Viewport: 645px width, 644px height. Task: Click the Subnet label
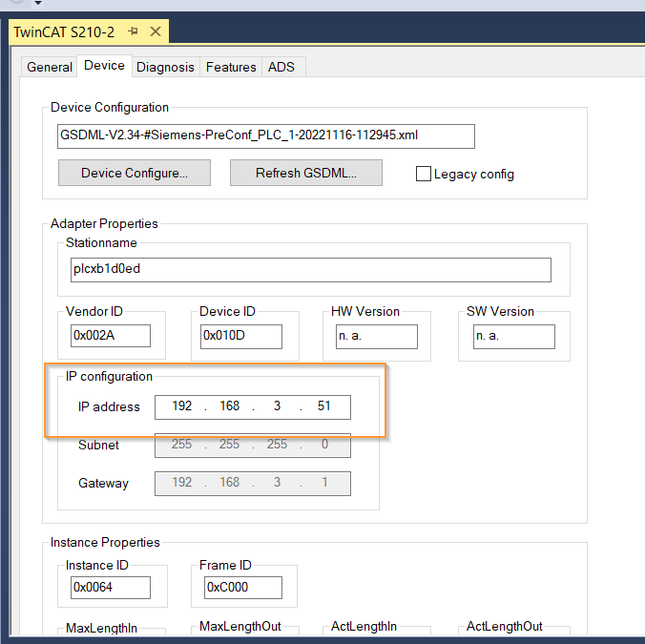98,445
